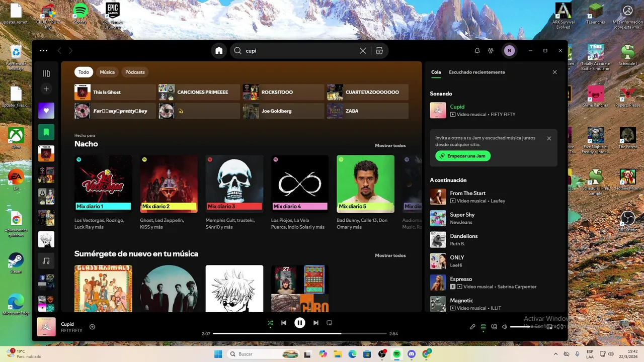
Task: Open the Joe Goldberg shortcut
Action: click(x=283, y=111)
